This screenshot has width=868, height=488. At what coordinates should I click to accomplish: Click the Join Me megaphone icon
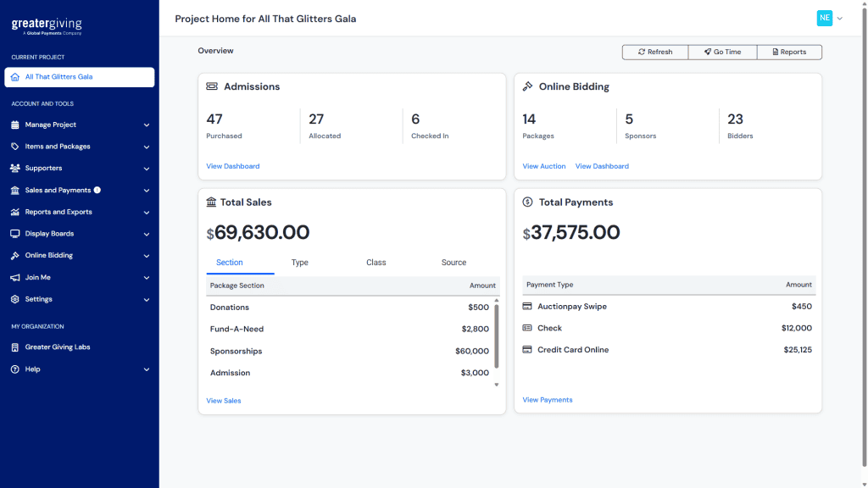(x=15, y=278)
